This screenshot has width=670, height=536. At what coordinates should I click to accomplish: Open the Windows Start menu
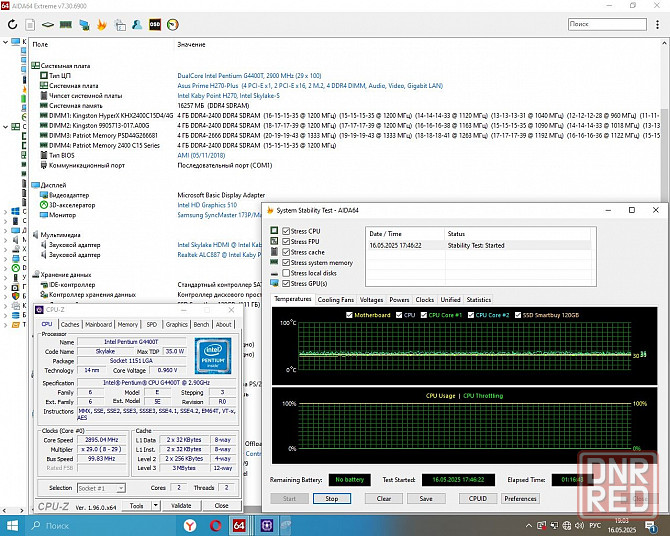(x=12, y=526)
